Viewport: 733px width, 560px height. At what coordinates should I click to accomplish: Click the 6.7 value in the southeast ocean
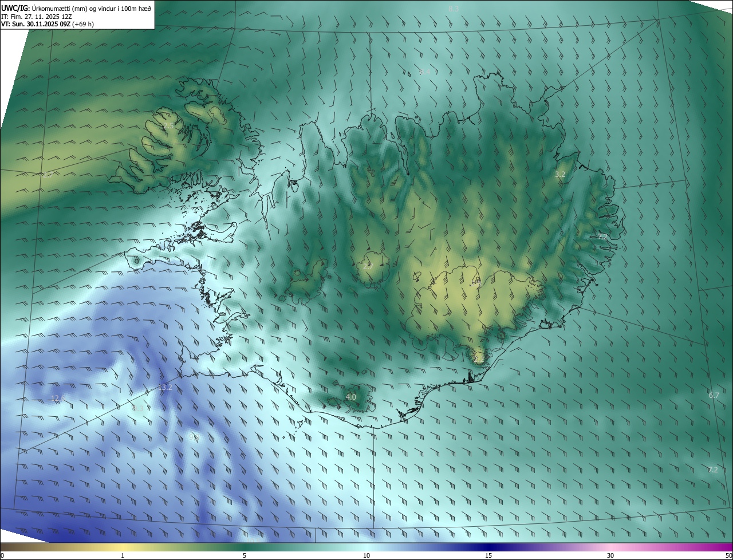(714, 395)
